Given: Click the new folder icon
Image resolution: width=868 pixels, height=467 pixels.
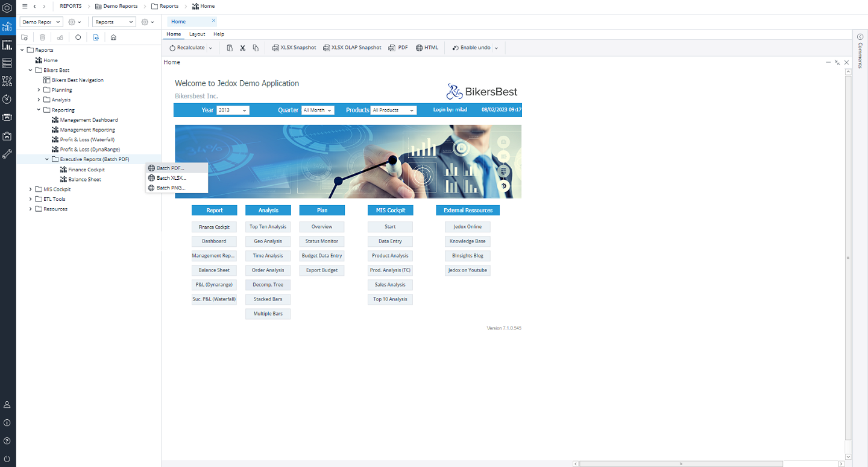Looking at the screenshot, I should (25, 37).
